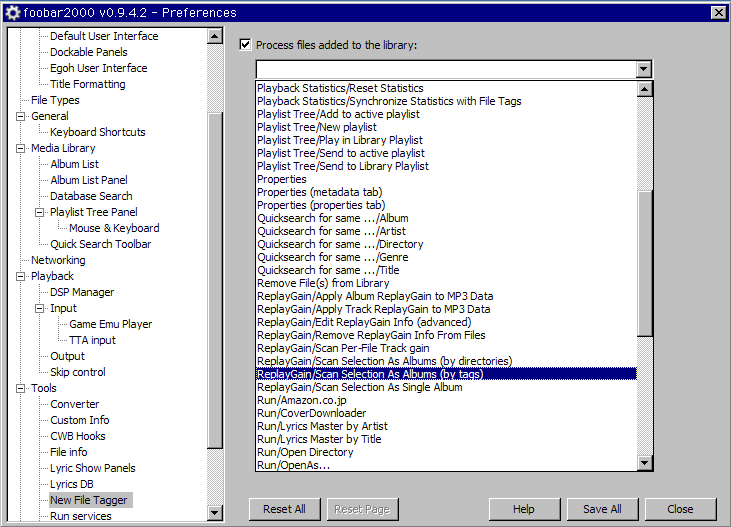Select CWB Hooks tree item
Image resolution: width=731 pixels, height=527 pixels.
point(78,436)
